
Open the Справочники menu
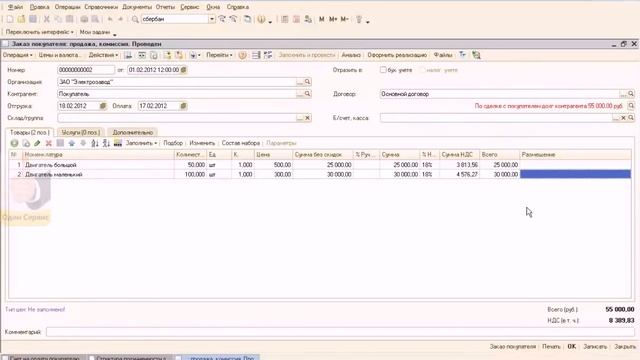101,7
